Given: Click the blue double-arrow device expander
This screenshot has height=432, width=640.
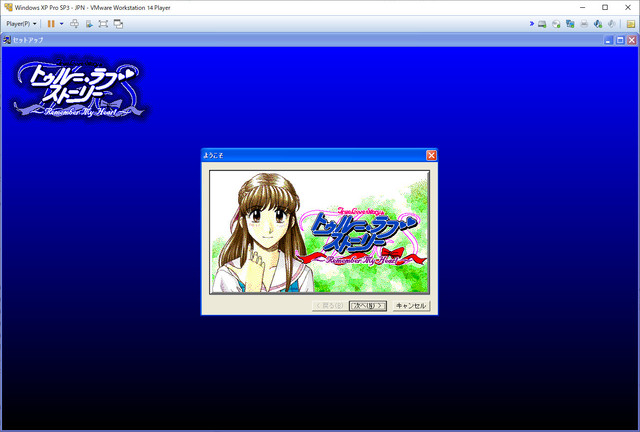Looking at the screenshot, I should (532, 24).
